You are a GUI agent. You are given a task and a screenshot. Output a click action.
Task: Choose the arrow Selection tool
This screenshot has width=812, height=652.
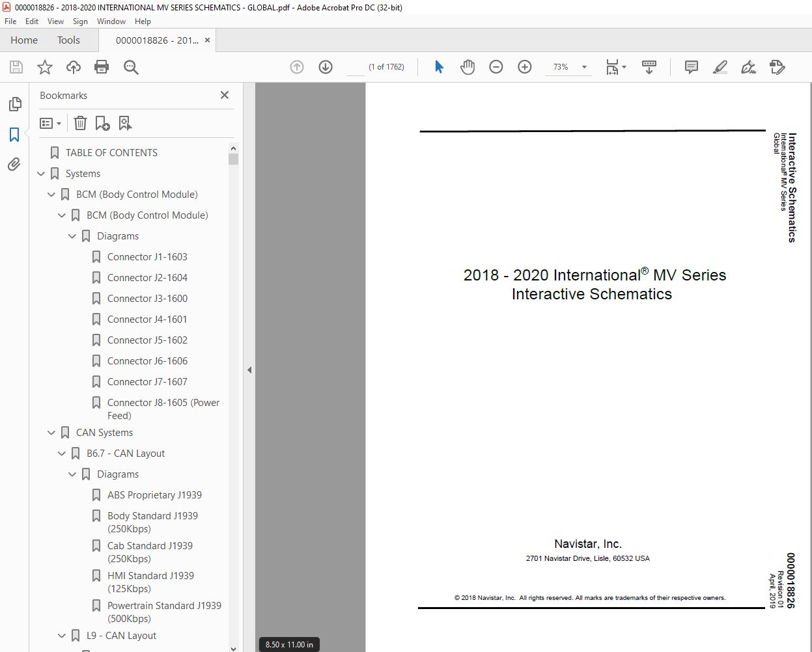pyautogui.click(x=439, y=67)
